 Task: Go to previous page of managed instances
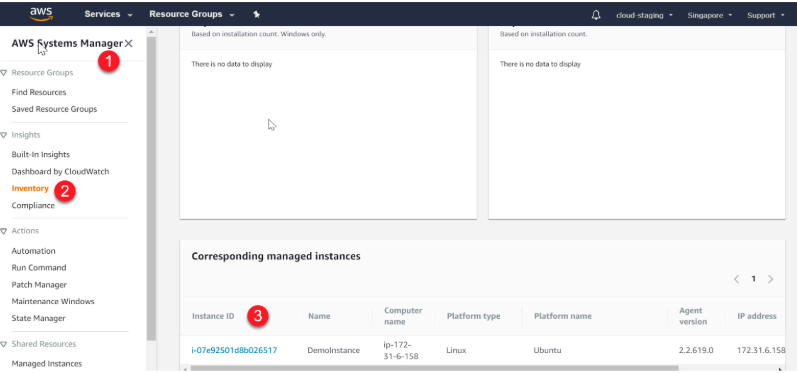737,279
